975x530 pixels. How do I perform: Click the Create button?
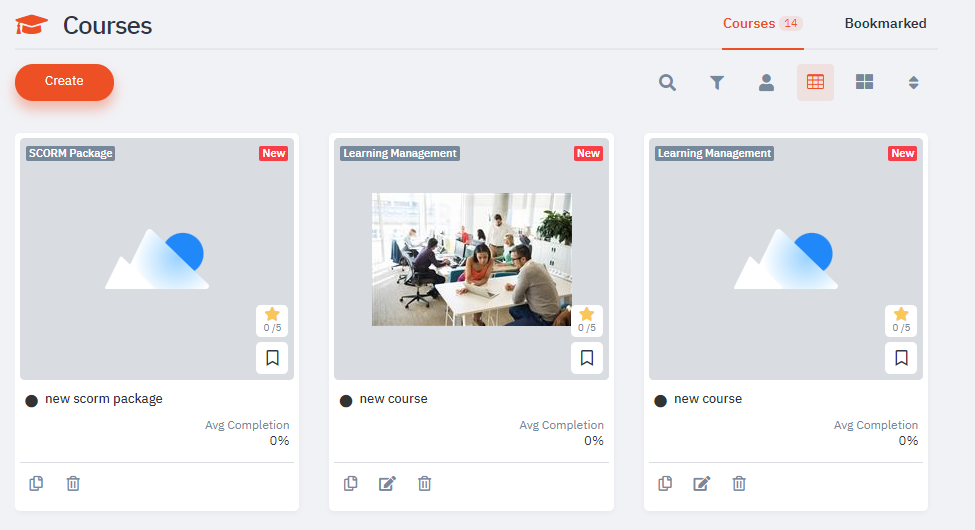click(65, 82)
